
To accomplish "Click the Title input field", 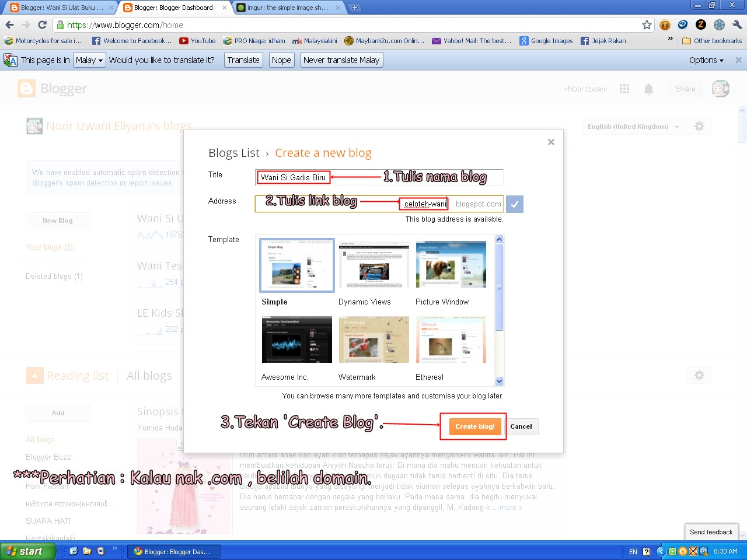I will (x=379, y=177).
